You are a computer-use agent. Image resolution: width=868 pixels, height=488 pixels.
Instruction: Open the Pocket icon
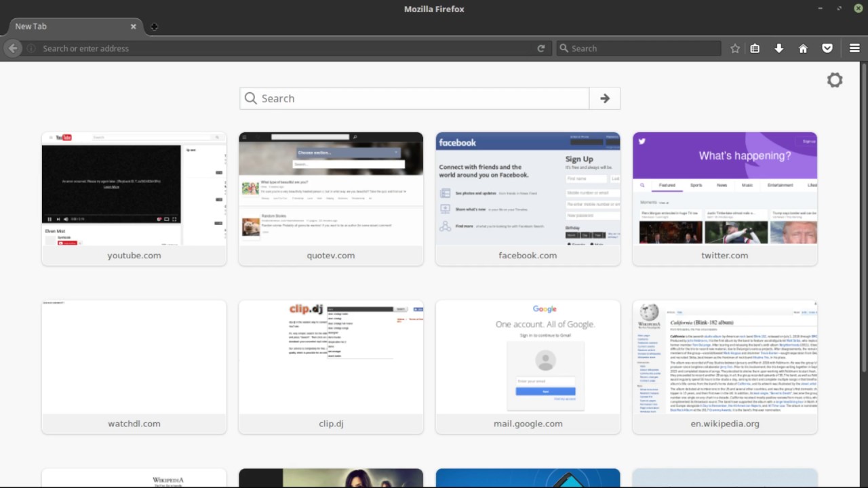[827, 49]
